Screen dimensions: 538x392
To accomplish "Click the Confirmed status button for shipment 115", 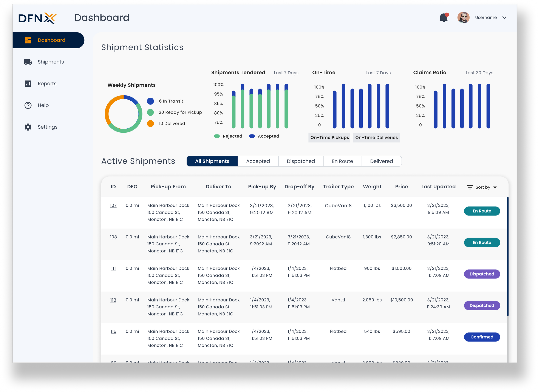I will (482, 337).
